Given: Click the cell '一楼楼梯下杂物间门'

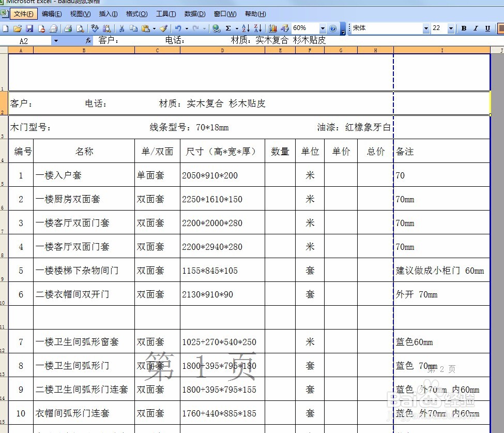Looking at the screenshot, I should (x=84, y=270).
